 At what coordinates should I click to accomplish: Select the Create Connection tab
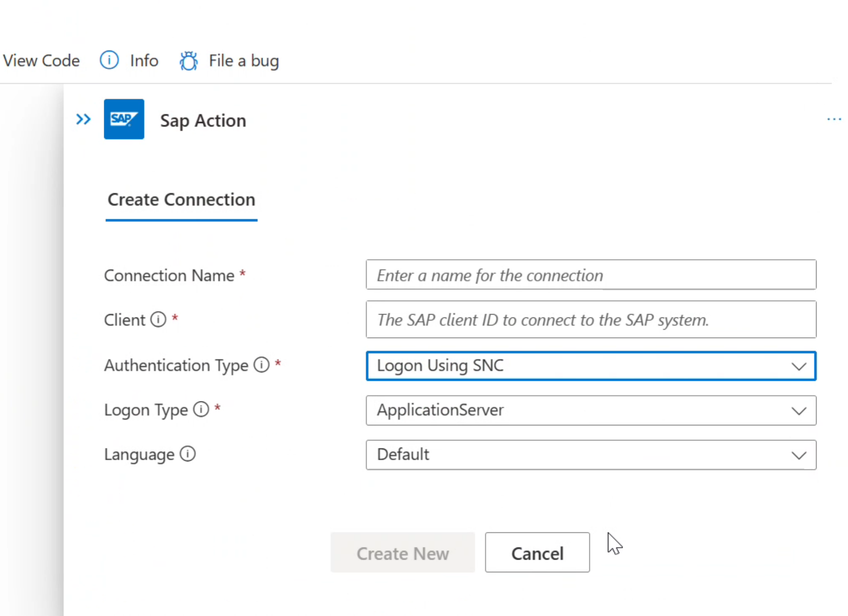[x=181, y=200]
